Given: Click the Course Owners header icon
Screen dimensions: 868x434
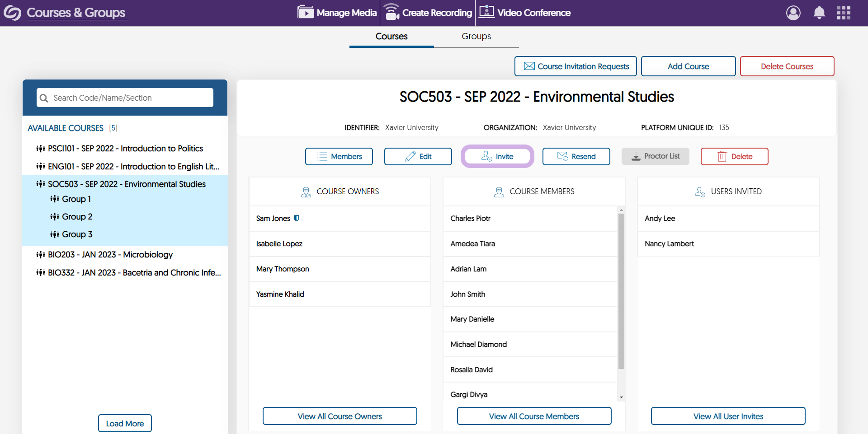Looking at the screenshot, I should point(306,192).
